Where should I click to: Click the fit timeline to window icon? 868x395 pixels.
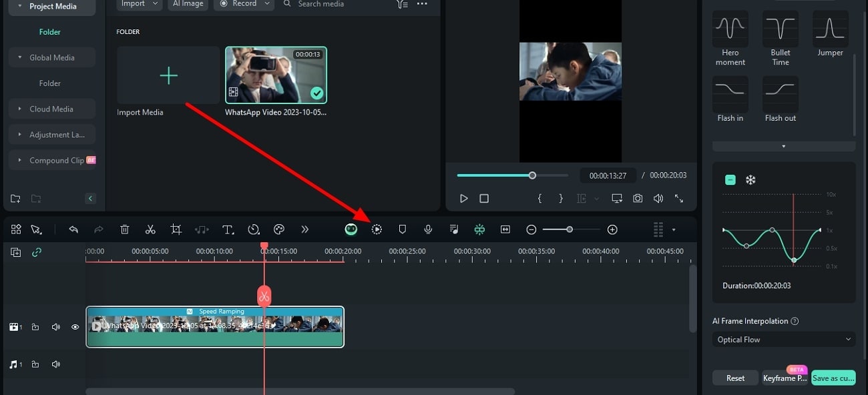505,230
